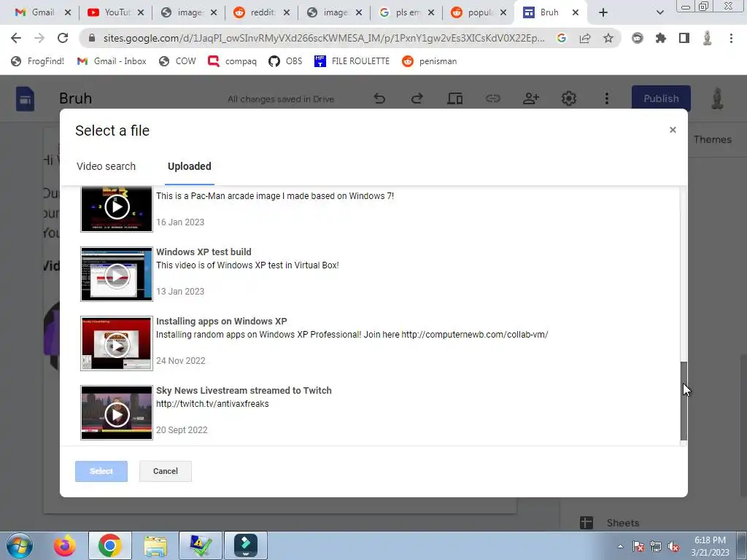Open the OBS GitHub bookmark

coord(285,61)
